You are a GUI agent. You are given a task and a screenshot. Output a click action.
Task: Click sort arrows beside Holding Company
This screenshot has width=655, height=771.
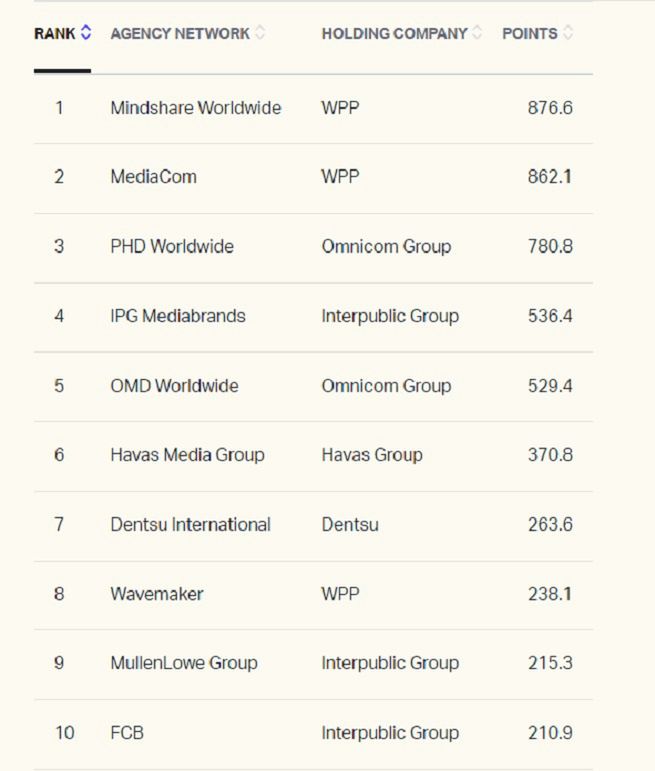pyautogui.click(x=478, y=33)
